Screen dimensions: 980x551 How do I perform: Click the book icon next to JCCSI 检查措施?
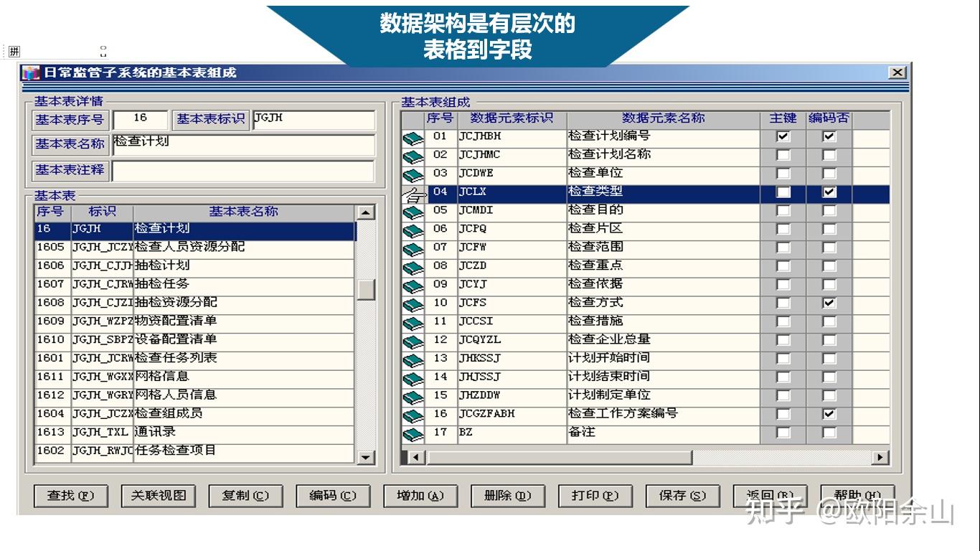pos(412,321)
